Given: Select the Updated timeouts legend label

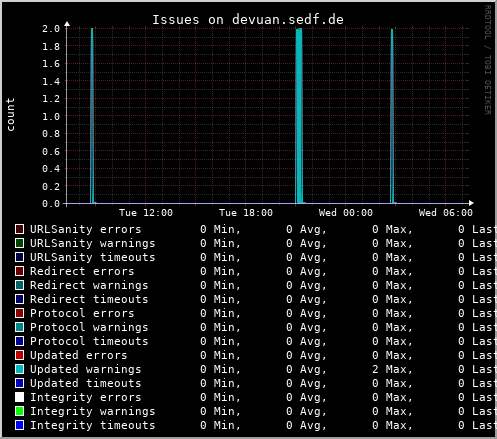Looking at the screenshot, I should 86,383.
